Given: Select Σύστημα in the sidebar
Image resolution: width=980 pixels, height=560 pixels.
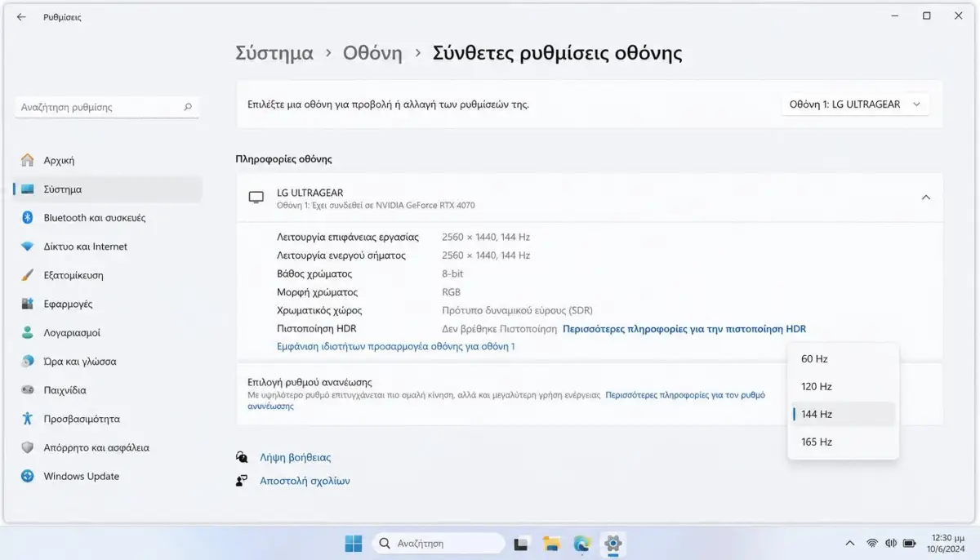Looking at the screenshot, I should tap(108, 189).
